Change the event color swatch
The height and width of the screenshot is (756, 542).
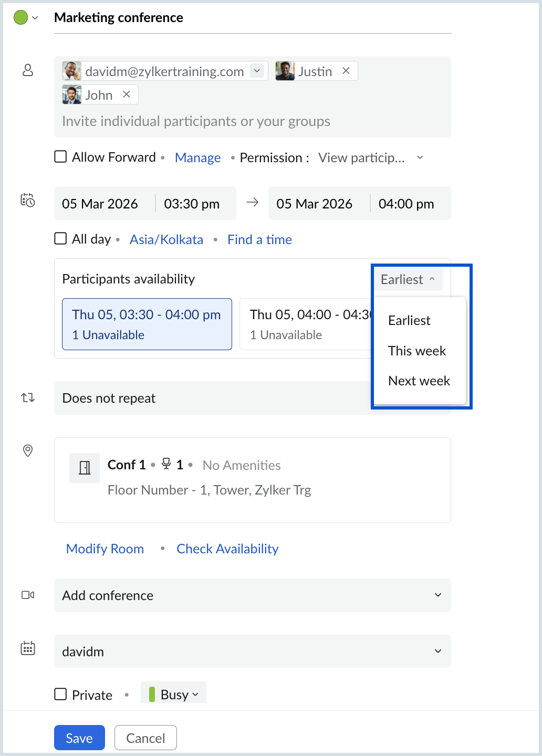click(20, 17)
